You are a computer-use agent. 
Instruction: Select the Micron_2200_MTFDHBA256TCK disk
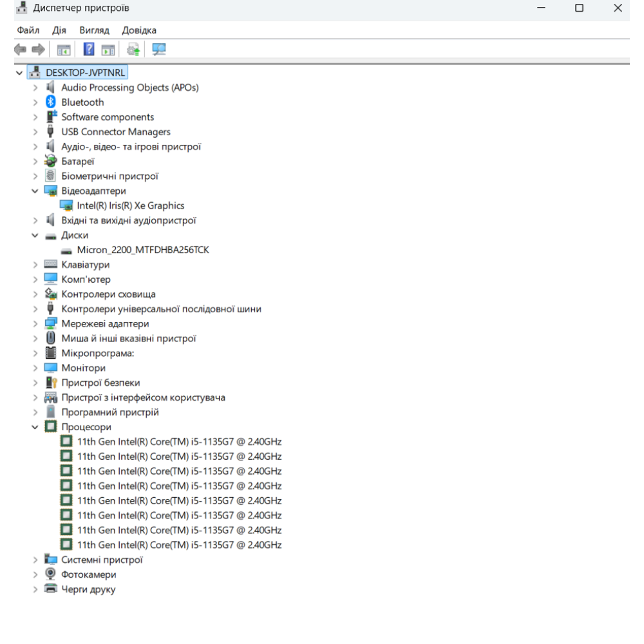143,250
